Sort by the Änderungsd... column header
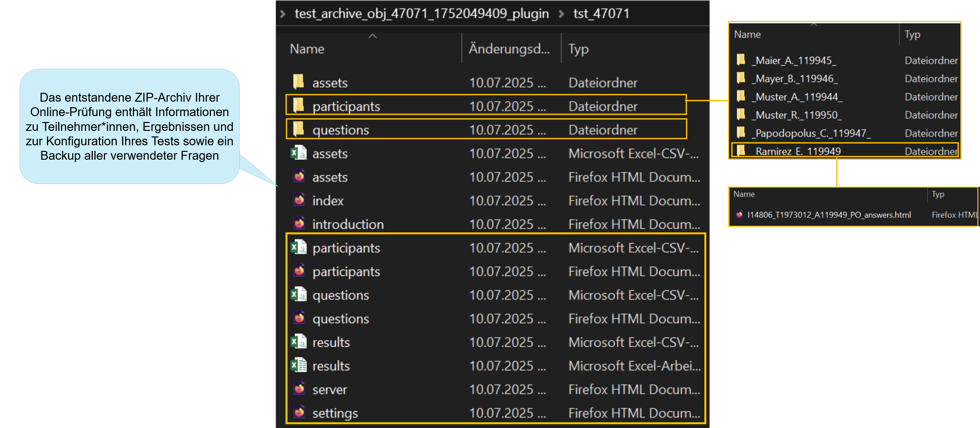 click(x=509, y=49)
